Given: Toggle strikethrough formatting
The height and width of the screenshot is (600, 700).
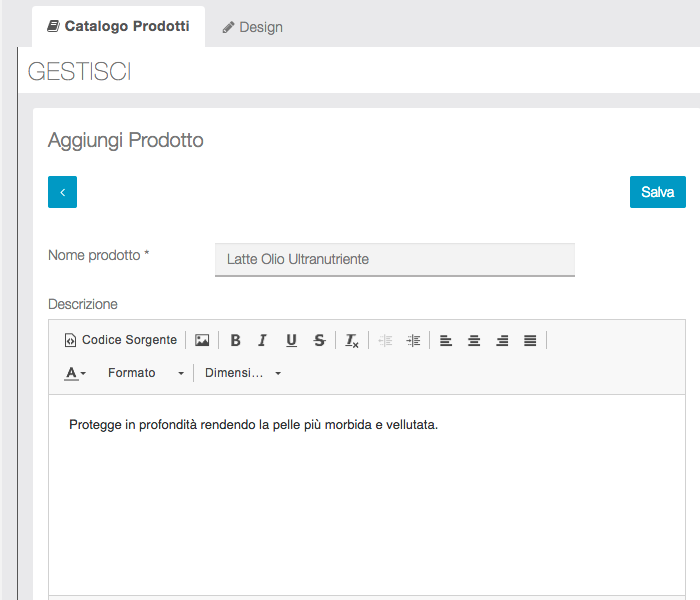Looking at the screenshot, I should pos(319,340).
